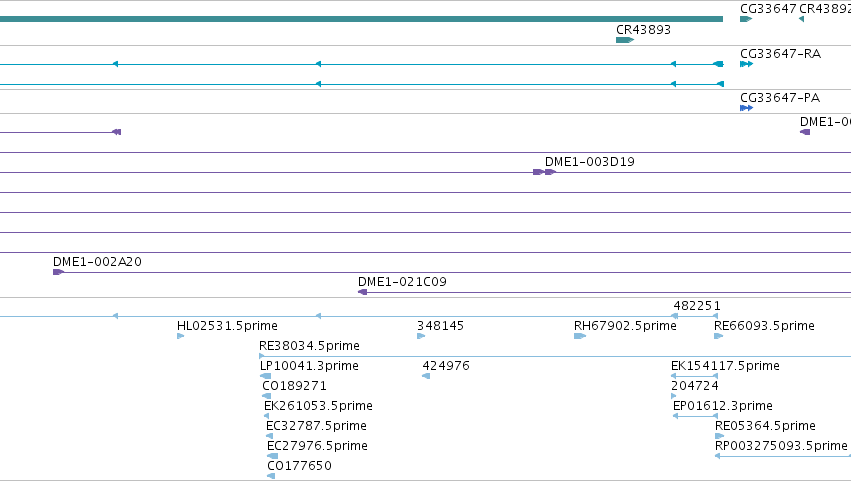Click the CR43893 teal gene arrow glyph

[x=625, y=40]
